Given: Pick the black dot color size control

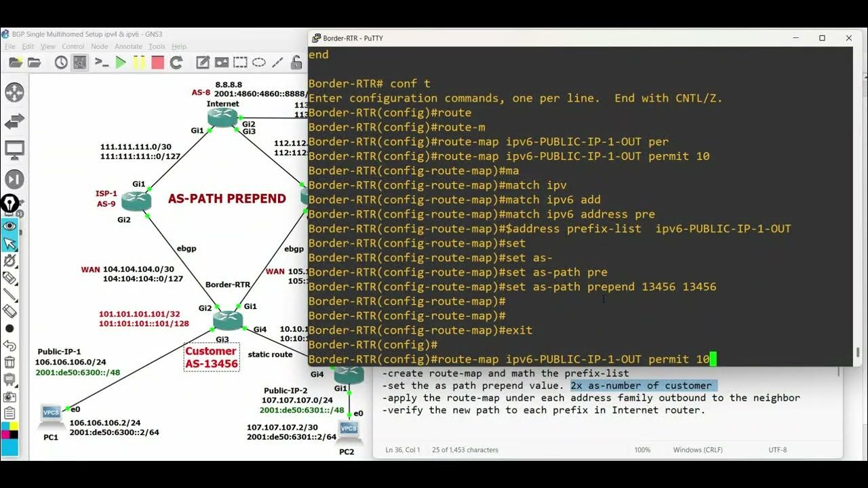Looking at the screenshot, I should (9, 328).
